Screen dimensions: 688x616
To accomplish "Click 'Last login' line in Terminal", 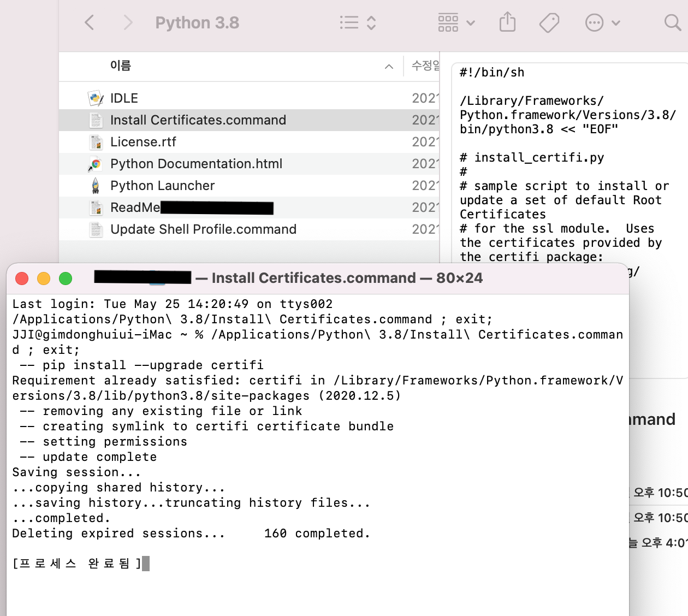I will click(x=173, y=304).
